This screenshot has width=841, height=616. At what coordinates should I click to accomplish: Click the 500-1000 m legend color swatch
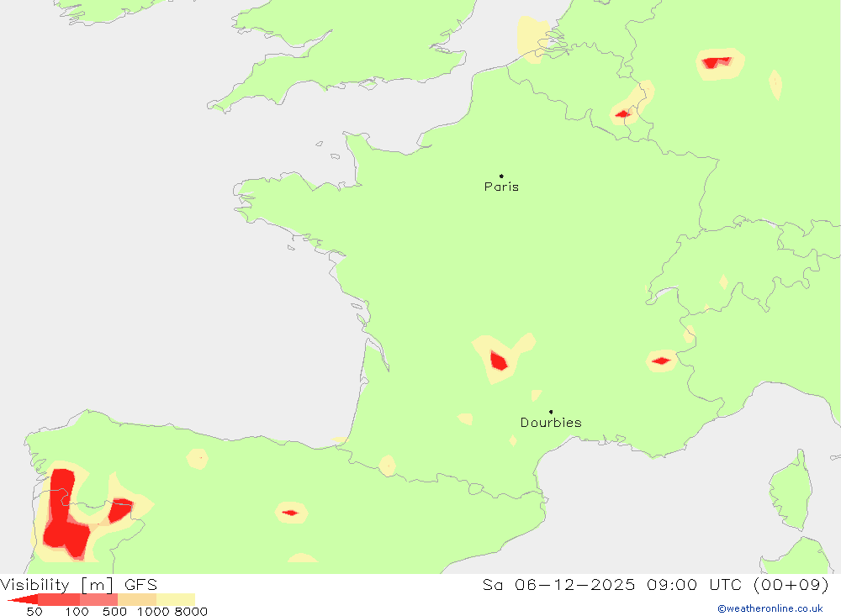(137, 599)
